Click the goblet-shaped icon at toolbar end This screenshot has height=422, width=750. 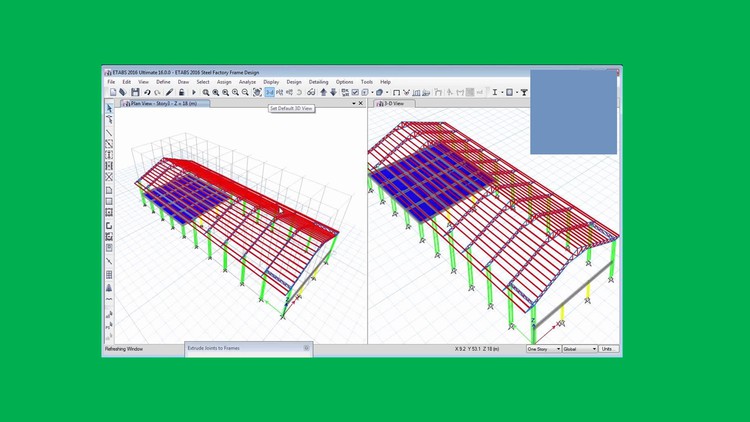(524, 92)
